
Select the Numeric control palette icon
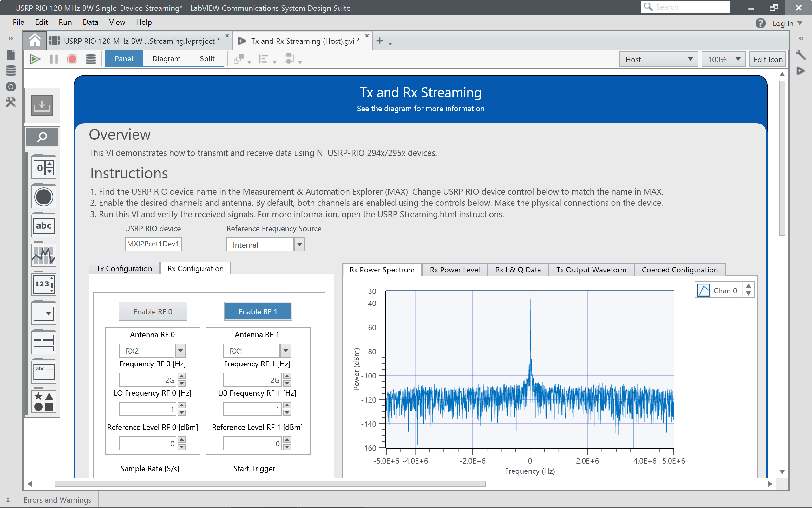(x=44, y=167)
